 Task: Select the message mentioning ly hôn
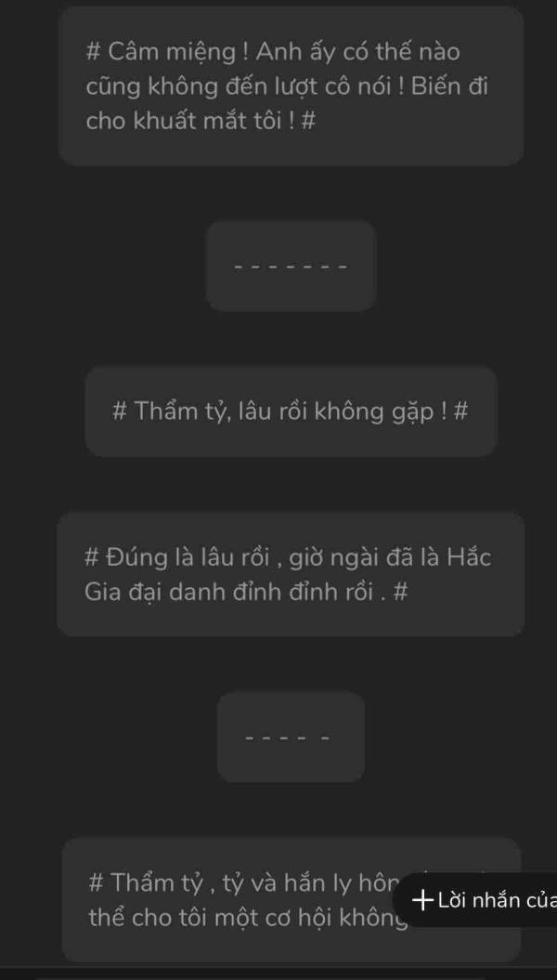click(x=291, y=900)
